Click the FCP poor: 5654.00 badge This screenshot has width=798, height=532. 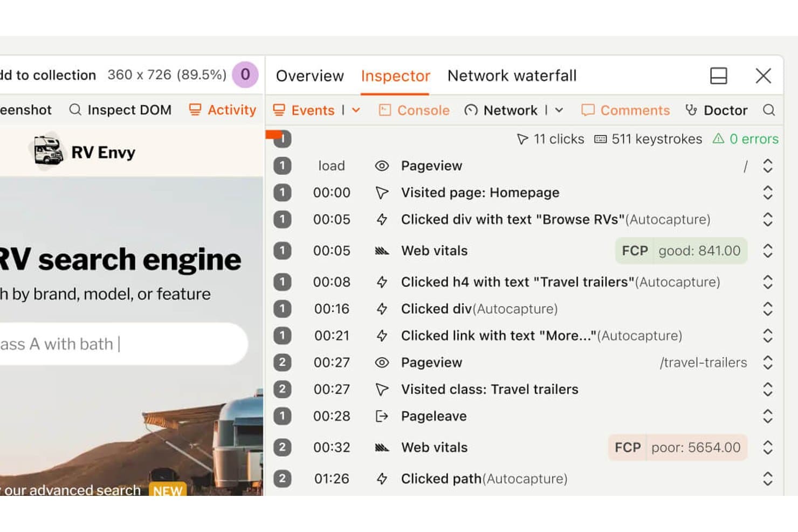678,447
